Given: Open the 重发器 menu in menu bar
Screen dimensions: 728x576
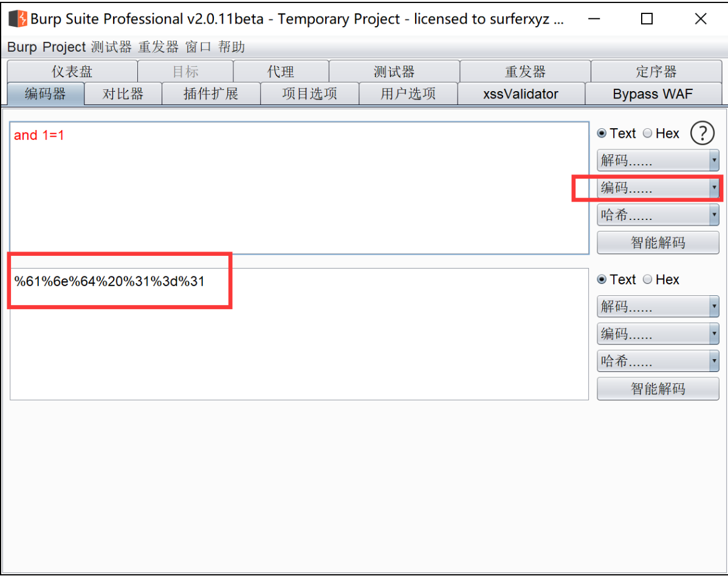Looking at the screenshot, I should 159,47.
